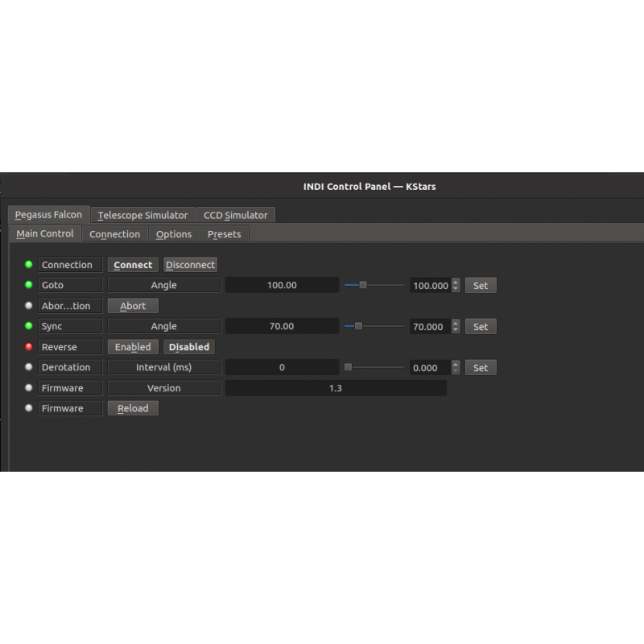This screenshot has height=644, width=644.
Task: Click the Firmware label beside Reload
Action: [x=70, y=408]
